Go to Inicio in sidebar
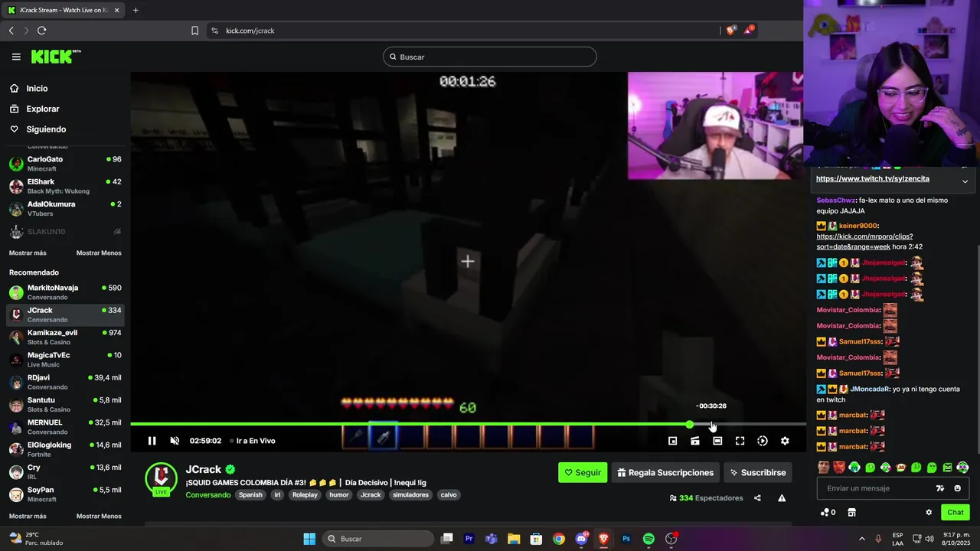Screen dimensions: 980x551 click(37, 89)
